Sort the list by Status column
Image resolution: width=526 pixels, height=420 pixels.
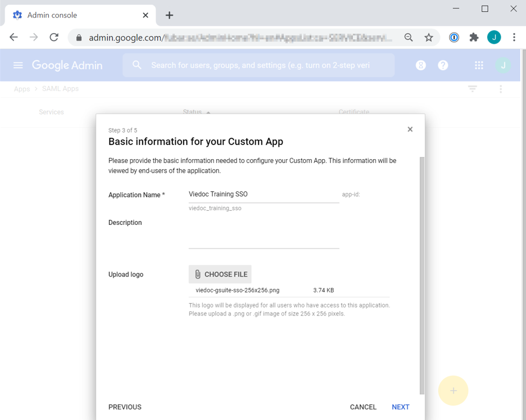(192, 112)
